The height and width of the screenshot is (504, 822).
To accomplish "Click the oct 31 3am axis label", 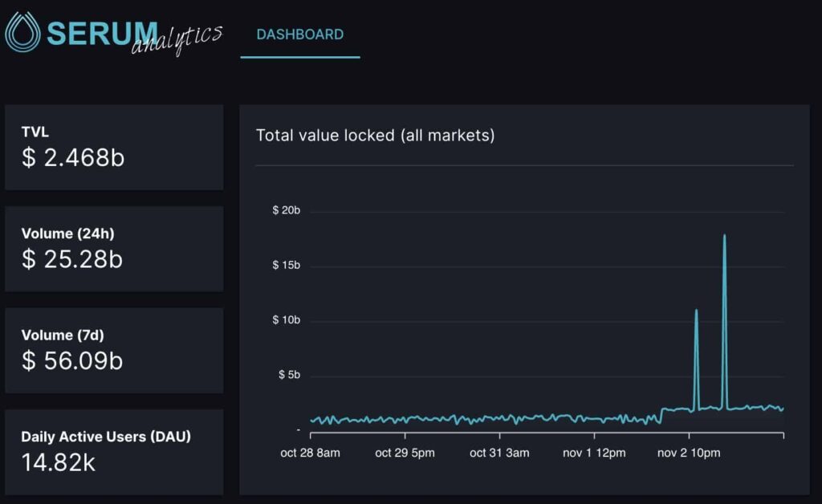I will (499, 453).
